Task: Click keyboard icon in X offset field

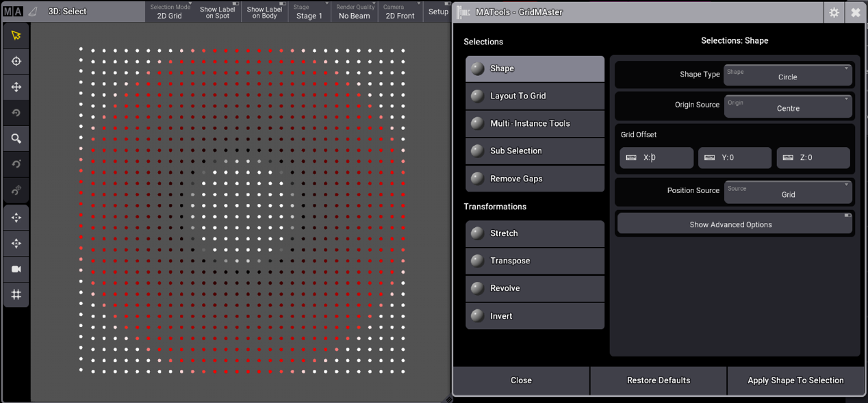Action: [x=631, y=157]
